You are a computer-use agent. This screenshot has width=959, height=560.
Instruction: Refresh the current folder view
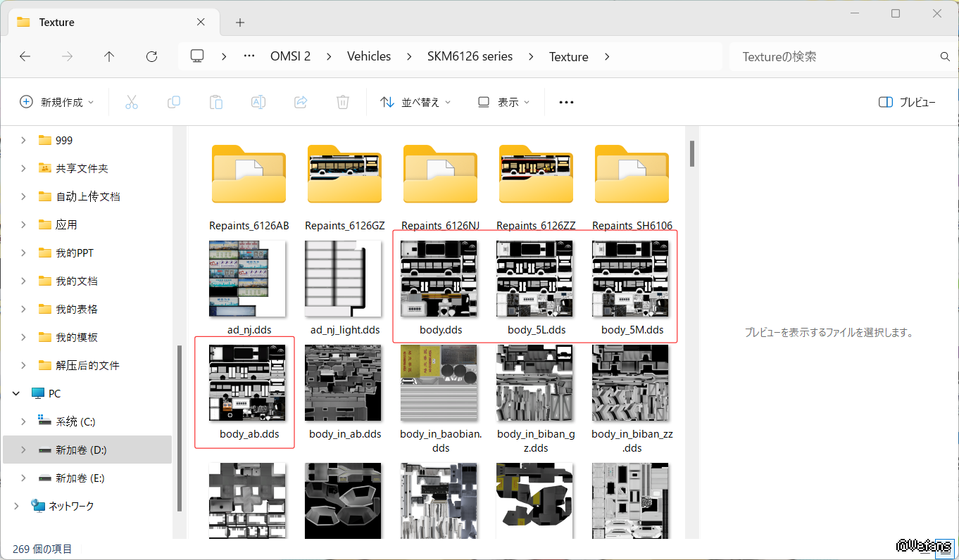(x=151, y=56)
